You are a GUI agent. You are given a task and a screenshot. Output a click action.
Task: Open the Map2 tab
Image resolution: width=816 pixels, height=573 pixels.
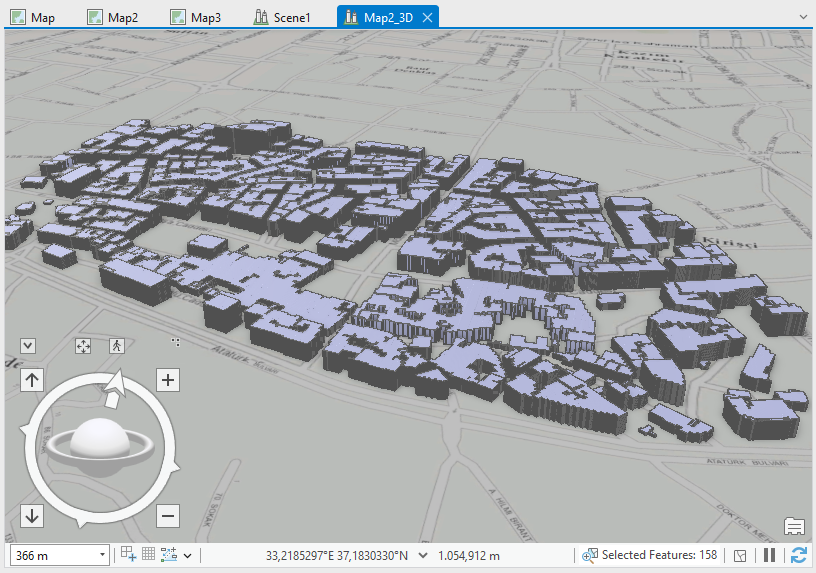(113, 17)
